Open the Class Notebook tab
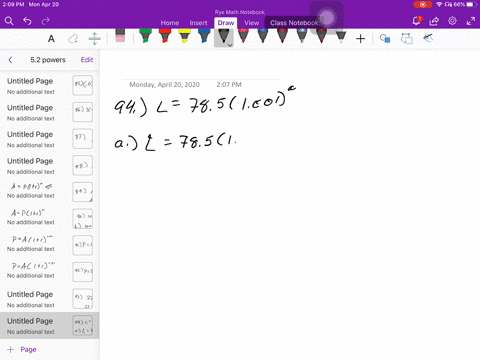Viewport: 480px width, 360px height. coord(294,23)
